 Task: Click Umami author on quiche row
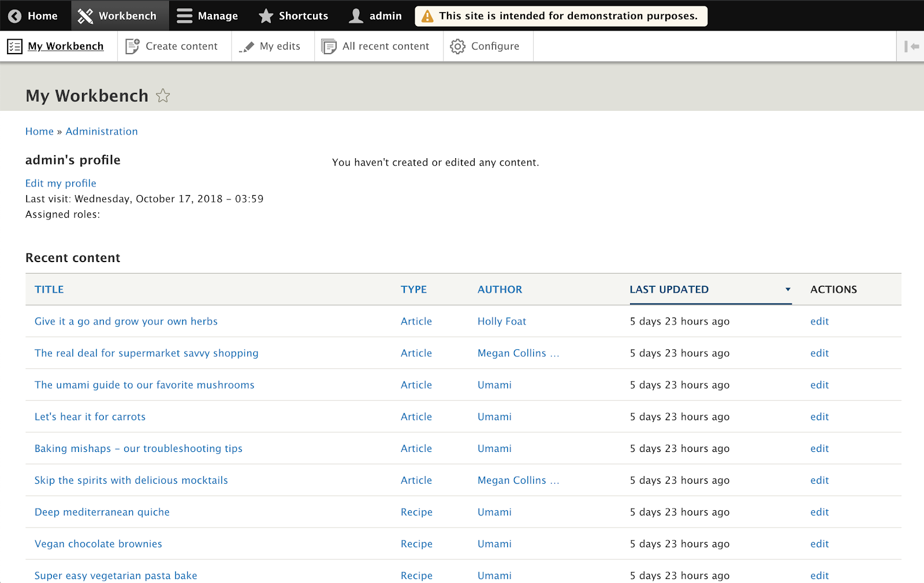[x=494, y=512]
